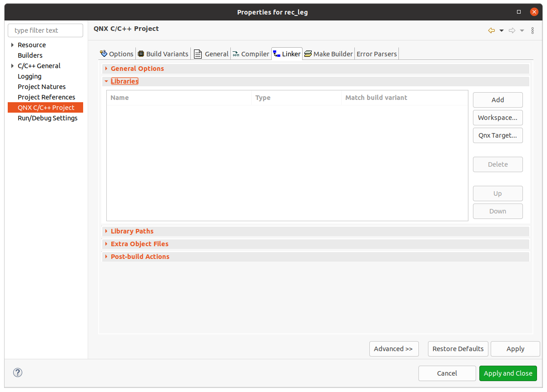Open the Compiler tab

point(251,54)
